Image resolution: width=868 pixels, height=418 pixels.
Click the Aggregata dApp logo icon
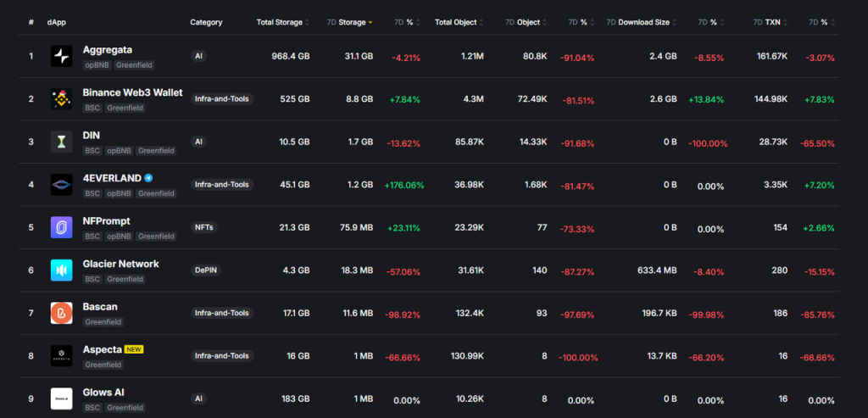pos(62,57)
